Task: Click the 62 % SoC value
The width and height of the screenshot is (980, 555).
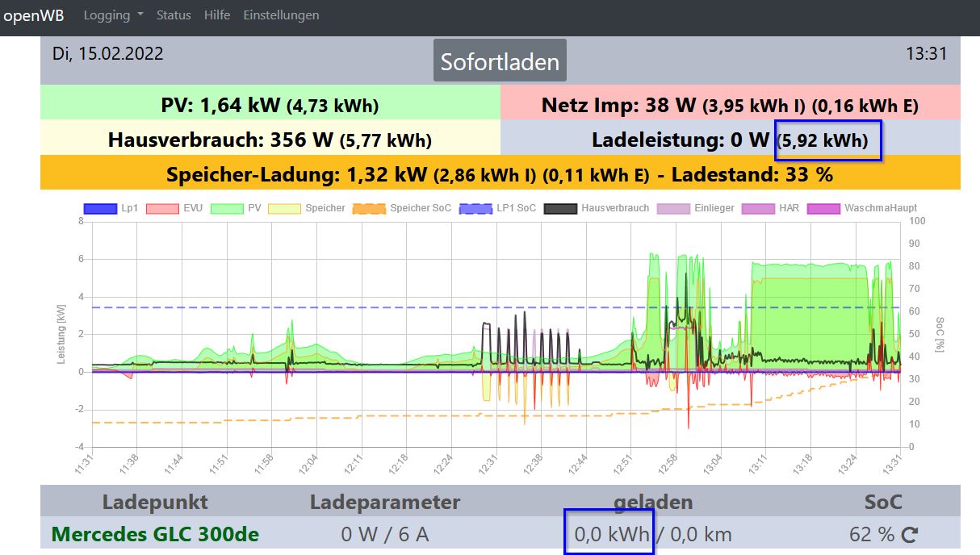Action: point(872,534)
